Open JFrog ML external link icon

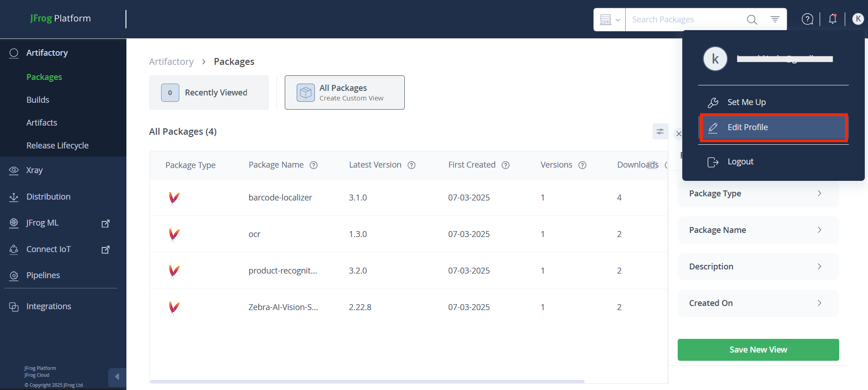pos(105,223)
